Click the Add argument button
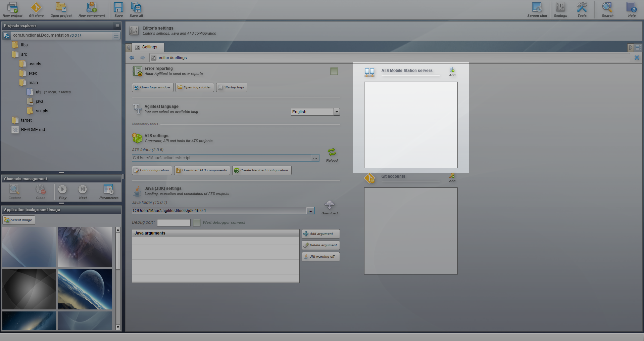Image resolution: width=644 pixels, height=341 pixels. (x=321, y=234)
